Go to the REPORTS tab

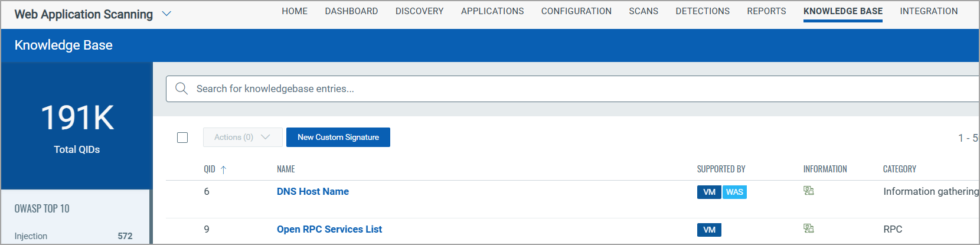pos(766,11)
